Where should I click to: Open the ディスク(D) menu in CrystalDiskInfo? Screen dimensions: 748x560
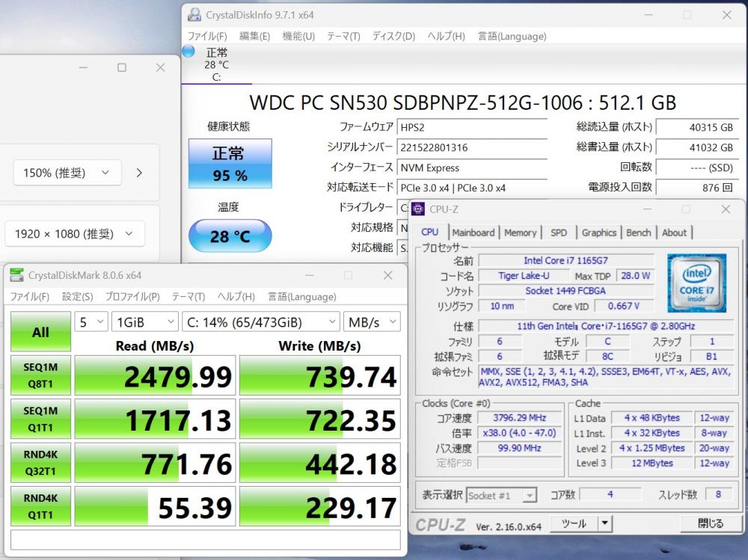pyautogui.click(x=393, y=36)
